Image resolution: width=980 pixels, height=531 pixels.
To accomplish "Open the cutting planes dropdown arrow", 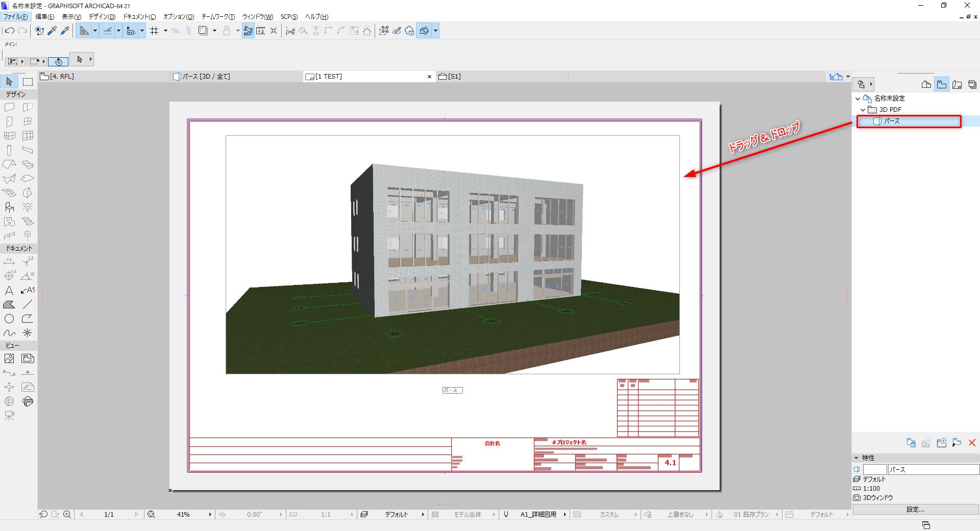I will (435, 31).
